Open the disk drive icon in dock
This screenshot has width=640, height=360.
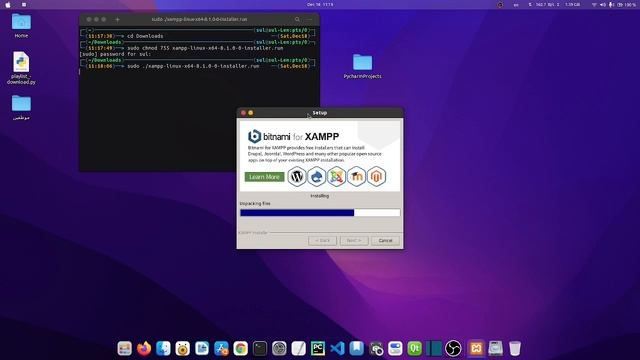pyautogui.click(x=496, y=349)
